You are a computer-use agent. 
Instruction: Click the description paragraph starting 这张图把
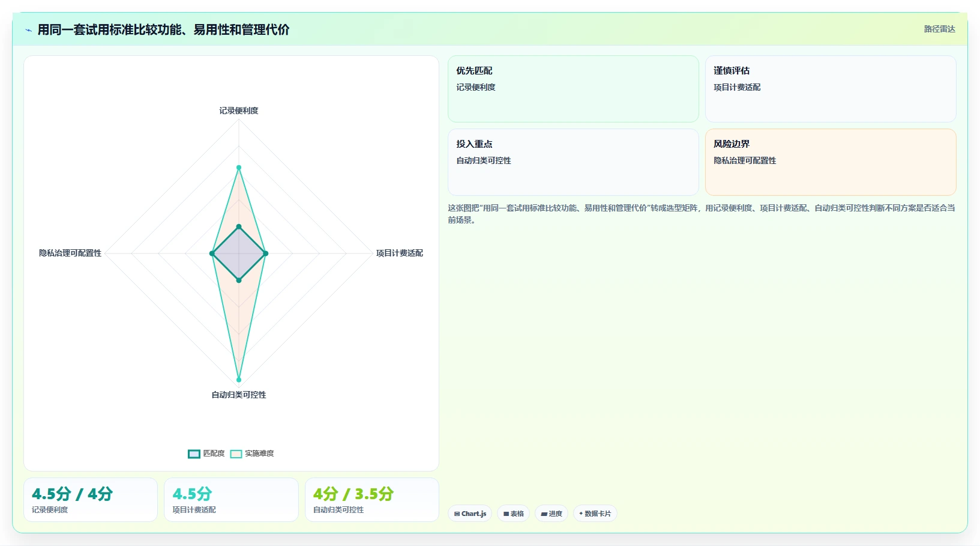point(702,214)
